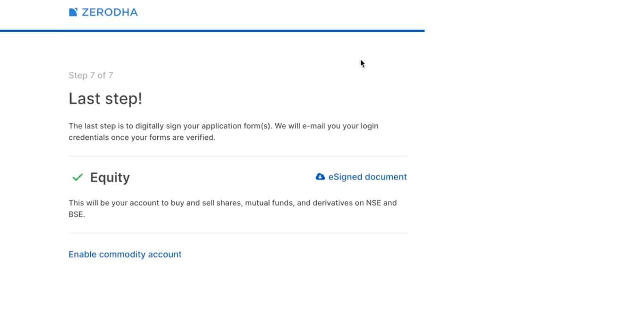This screenshot has height=326, width=644.
Task: Click the green checkmark next to Equity
Action: (76, 176)
